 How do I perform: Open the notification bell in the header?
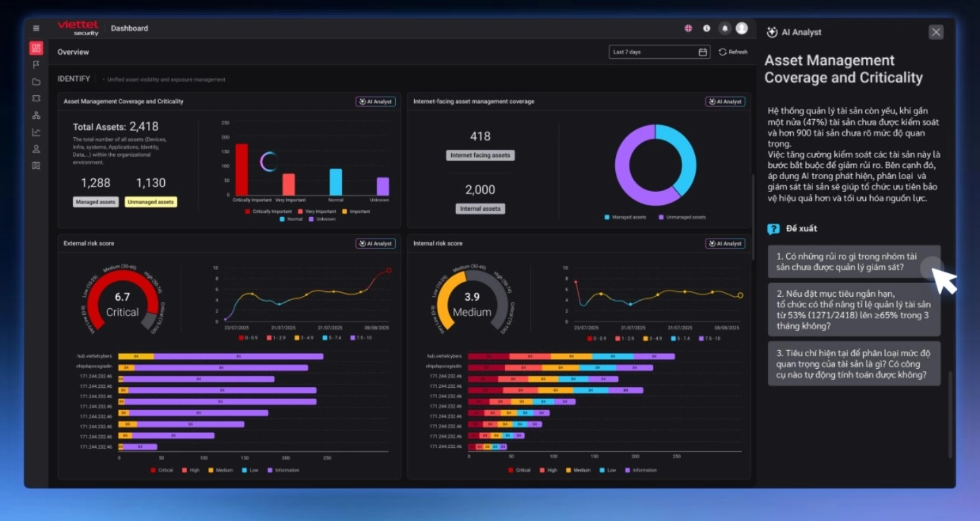point(725,28)
